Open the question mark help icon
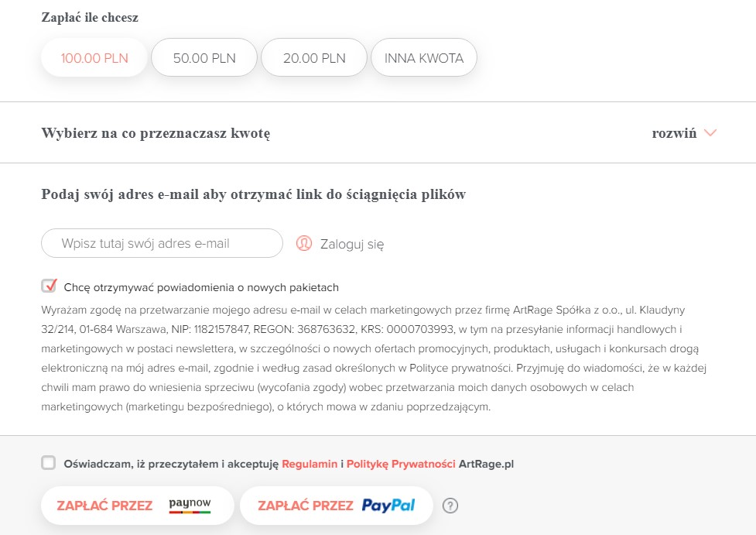This screenshot has width=756, height=535. click(450, 506)
